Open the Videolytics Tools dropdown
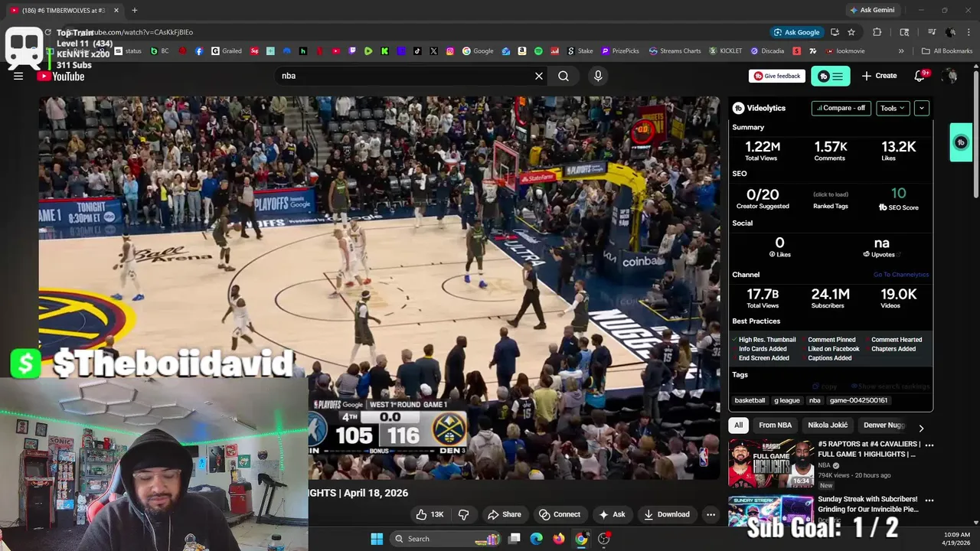Image resolution: width=980 pixels, height=551 pixels. [893, 108]
